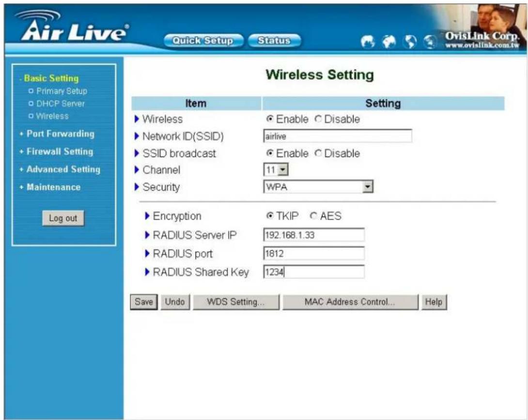Expand Port Forwarding menu
The height and width of the screenshot is (420, 528).
[60, 134]
